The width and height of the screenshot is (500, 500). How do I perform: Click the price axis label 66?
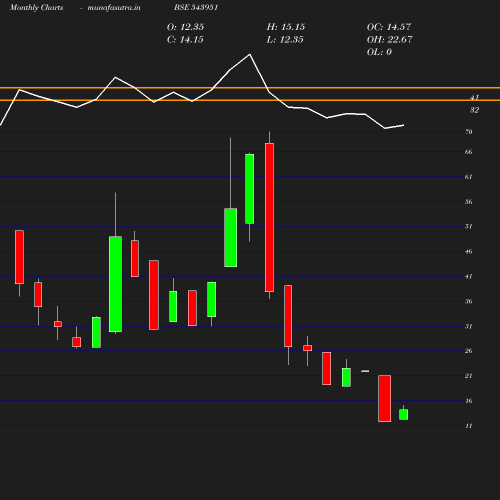(x=469, y=152)
